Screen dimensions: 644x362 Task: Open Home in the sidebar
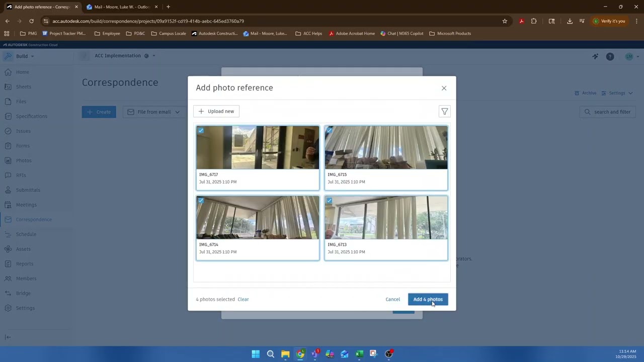pyautogui.click(x=22, y=72)
